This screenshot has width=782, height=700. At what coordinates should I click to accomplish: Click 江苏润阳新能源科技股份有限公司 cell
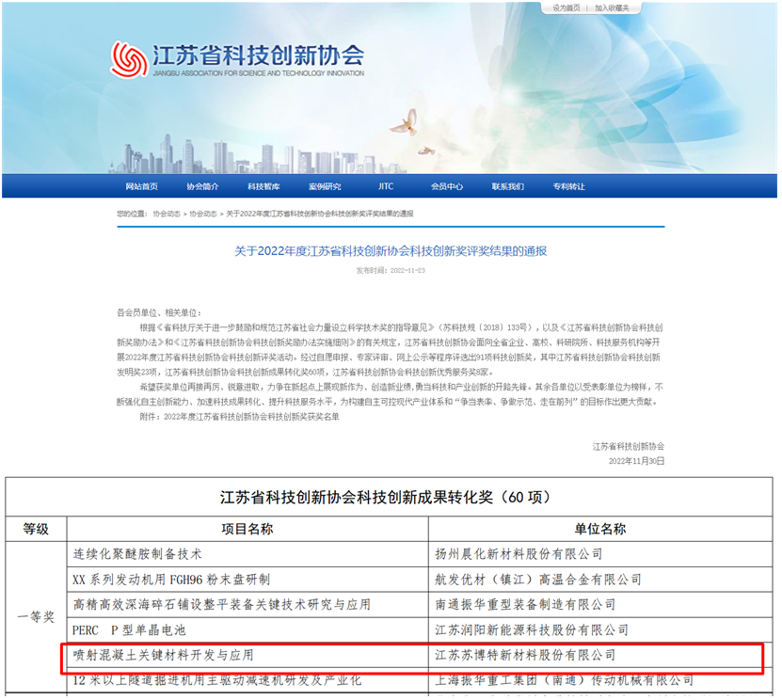click(x=600, y=630)
